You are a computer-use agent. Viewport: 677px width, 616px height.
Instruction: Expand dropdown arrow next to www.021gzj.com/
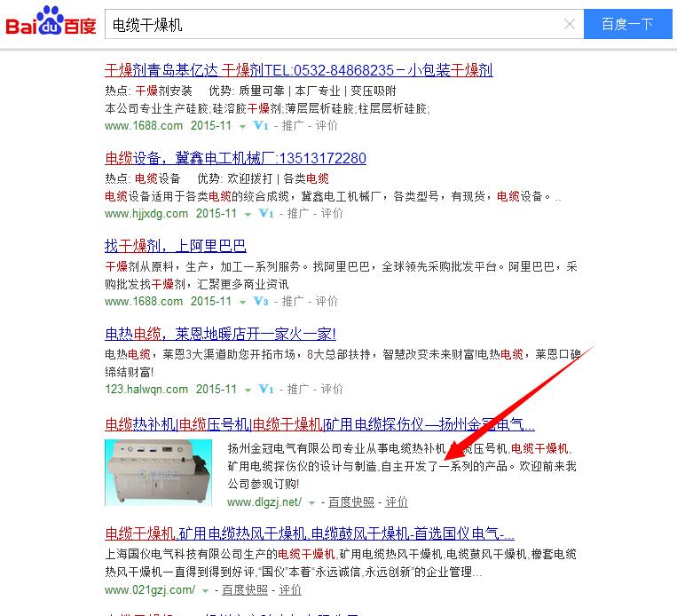tap(206, 591)
